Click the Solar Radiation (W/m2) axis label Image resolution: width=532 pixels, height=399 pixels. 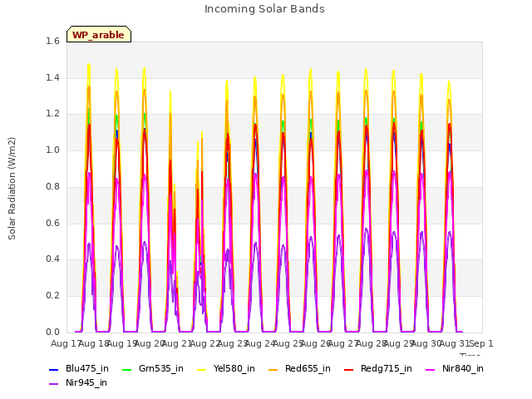[x=12, y=189]
